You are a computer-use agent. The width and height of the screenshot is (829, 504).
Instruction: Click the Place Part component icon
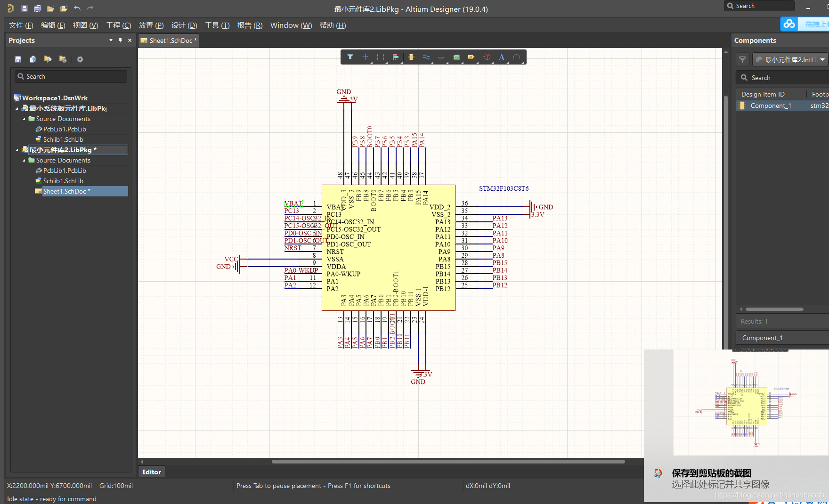tap(411, 57)
